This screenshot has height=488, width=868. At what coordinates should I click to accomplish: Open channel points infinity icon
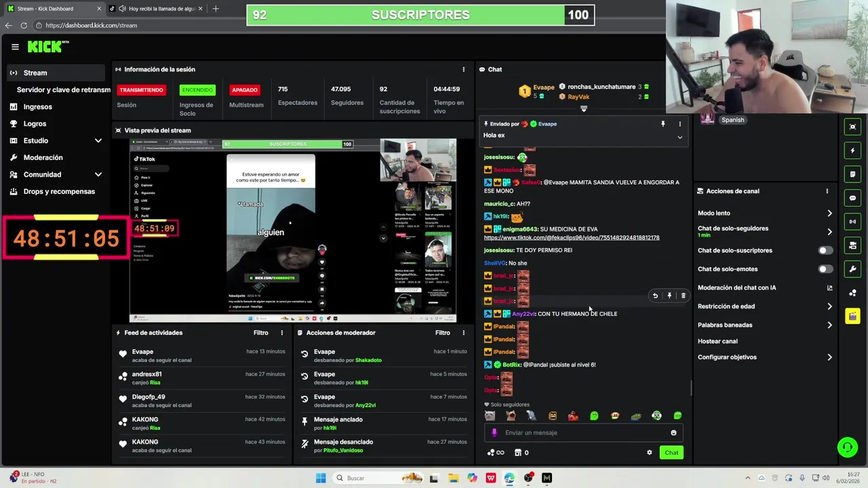(496, 453)
